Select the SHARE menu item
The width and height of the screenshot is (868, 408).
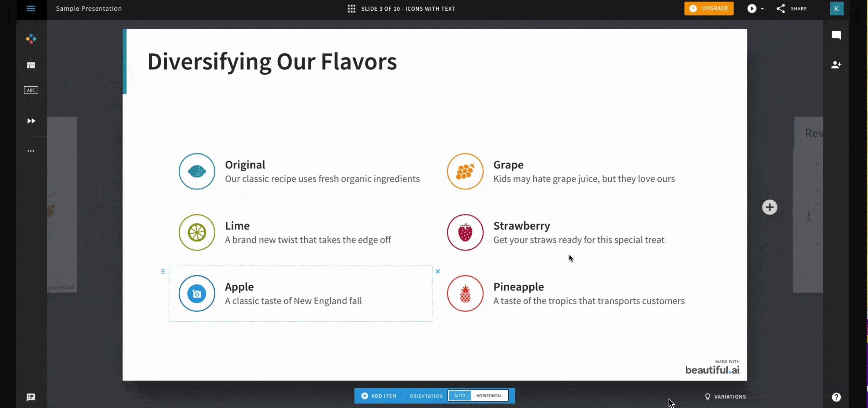pyautogui.click(x=792, y=8)
